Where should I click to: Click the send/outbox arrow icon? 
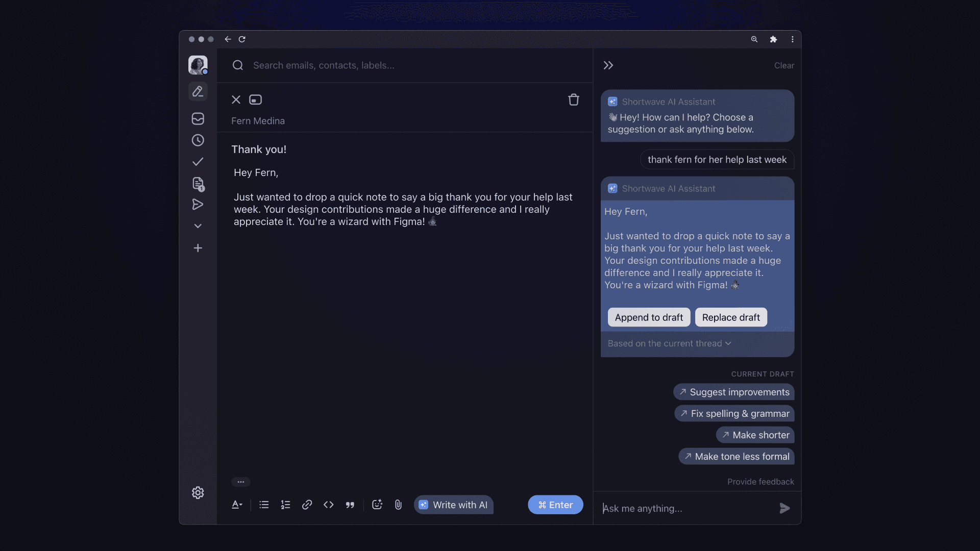[x=197, y=205]
